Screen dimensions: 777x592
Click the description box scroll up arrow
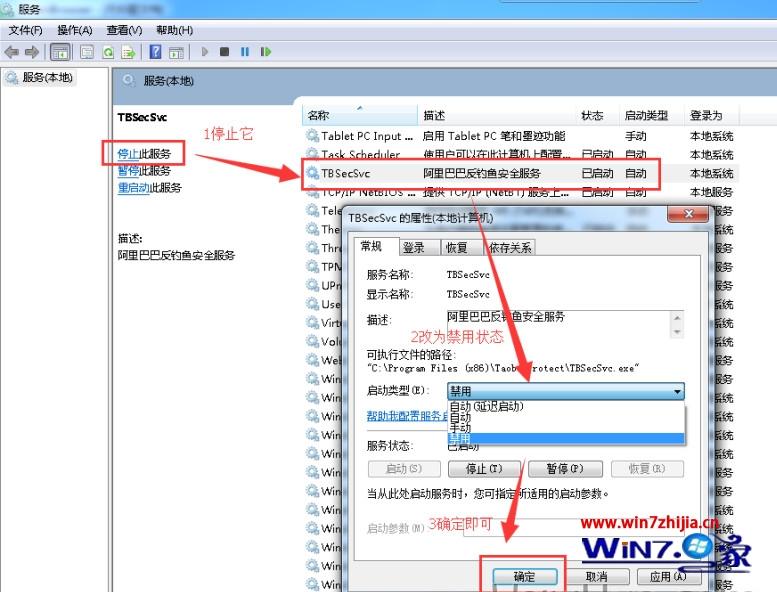tap(677, 318)
